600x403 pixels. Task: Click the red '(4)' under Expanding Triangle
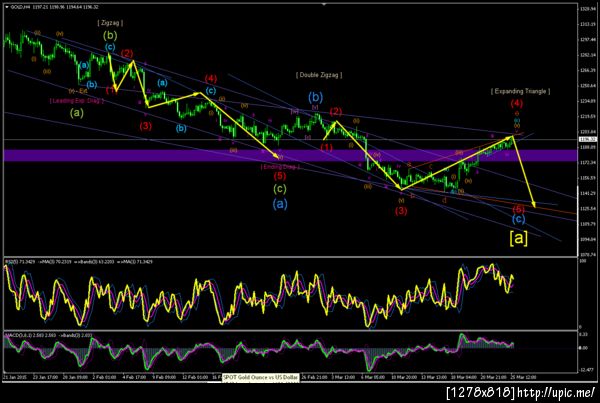point(517,103)
